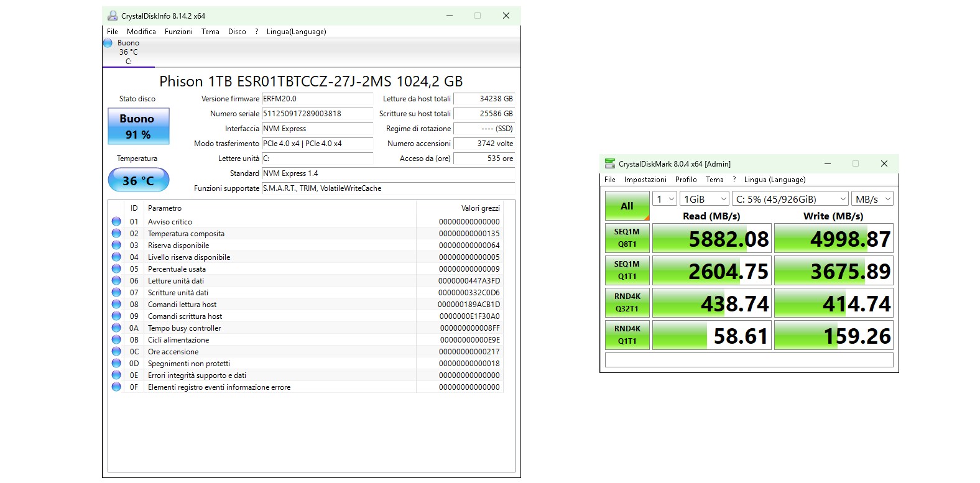Open Profilo menu in CrystalDiskMark
The width and height of the screenshot is (980, 483).
686,180
